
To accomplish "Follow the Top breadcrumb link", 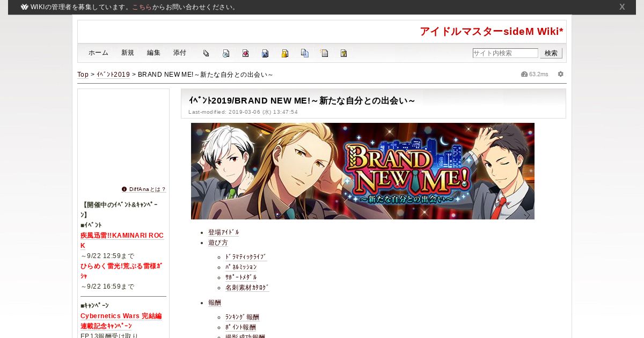I will [83, 75].
